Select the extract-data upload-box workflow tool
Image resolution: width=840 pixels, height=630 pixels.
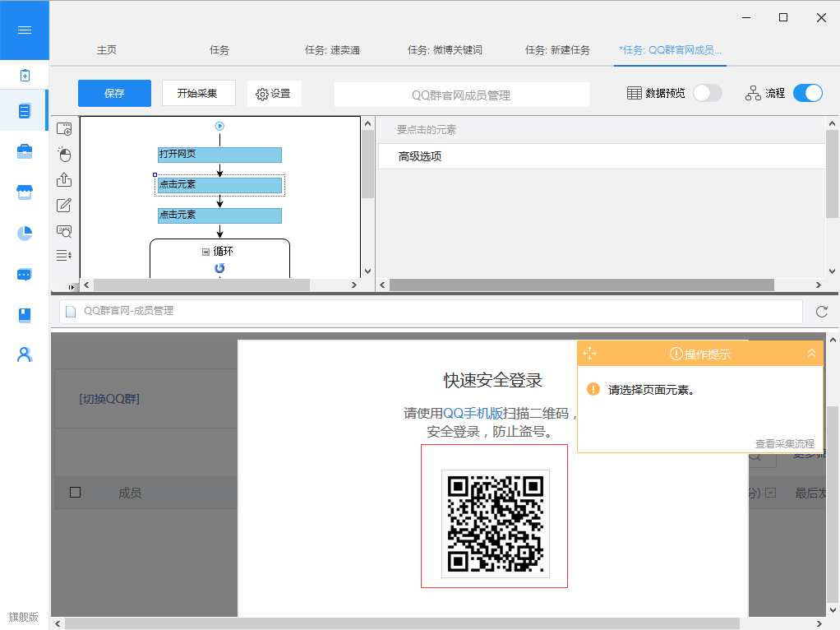click(x=64, y=179)
